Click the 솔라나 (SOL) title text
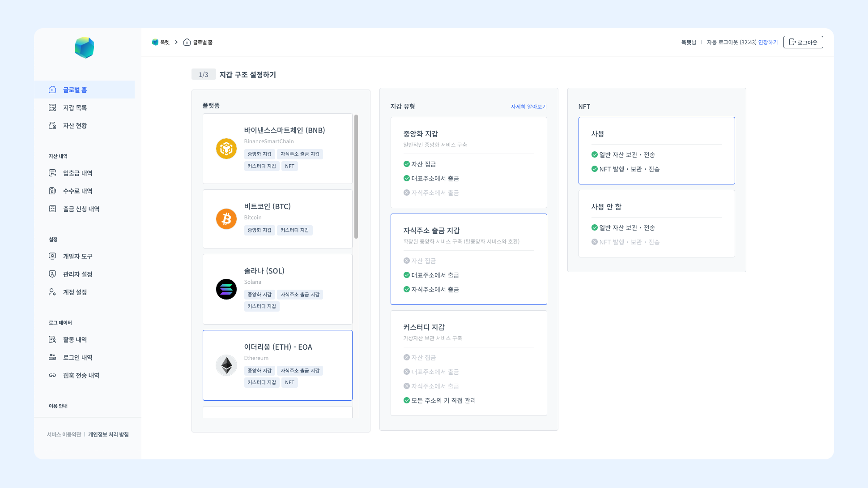Screen dimensions: 868x488 pyautogui.click(x=264, y=271)
